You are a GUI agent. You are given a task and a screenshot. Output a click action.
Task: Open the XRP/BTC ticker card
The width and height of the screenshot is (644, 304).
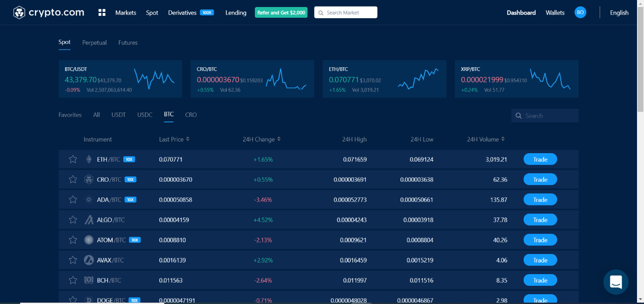coord(517,79)
